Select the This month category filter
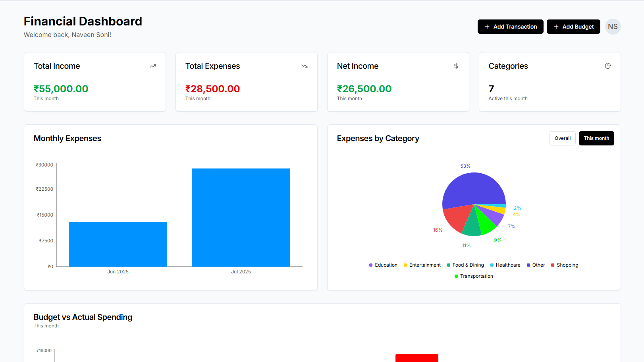The height and width of the screenshot is (362, 644). click(596, 138)
